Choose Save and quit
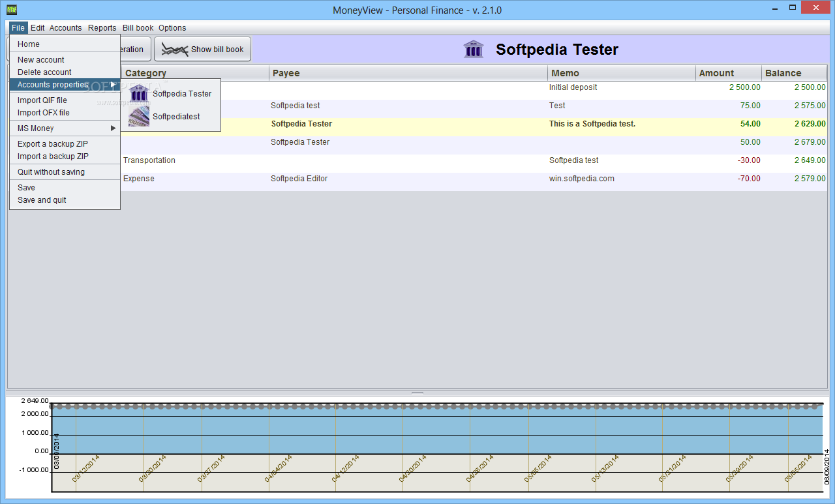The image size is (835, 504). pos(65,200)
